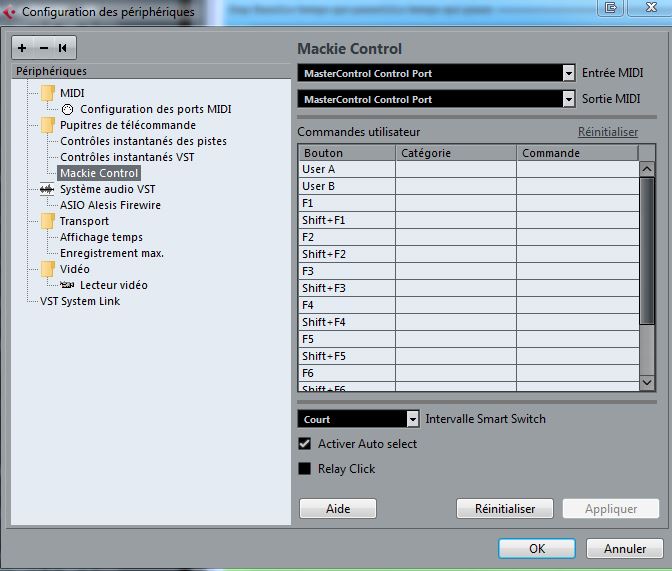Viewport: 672px width, 571px height.
Task: Click the Aide button
Action: (338, 508)
